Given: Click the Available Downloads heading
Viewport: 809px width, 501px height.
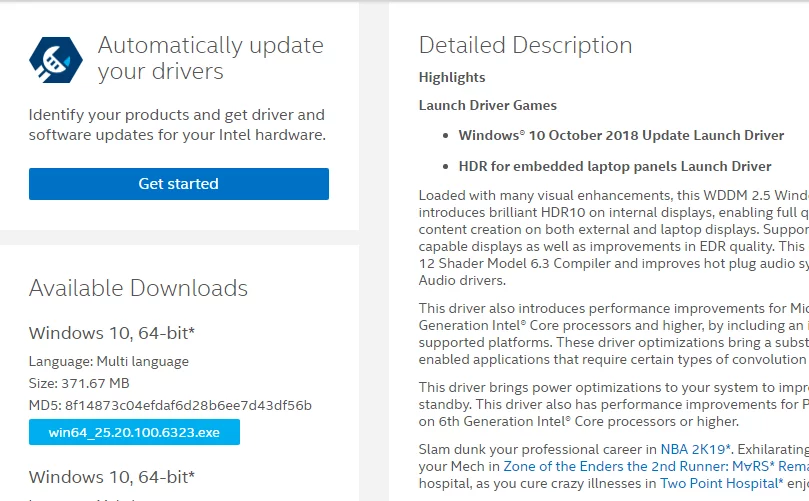Looking at the screenshot, I should (138, 288).
